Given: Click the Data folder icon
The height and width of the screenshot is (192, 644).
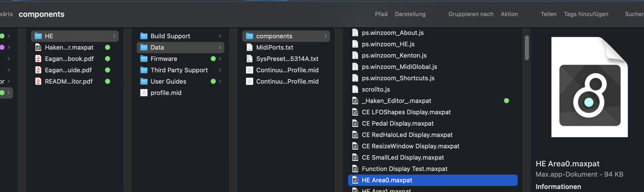Looking at the screenshot, I should tap(144, 47).
